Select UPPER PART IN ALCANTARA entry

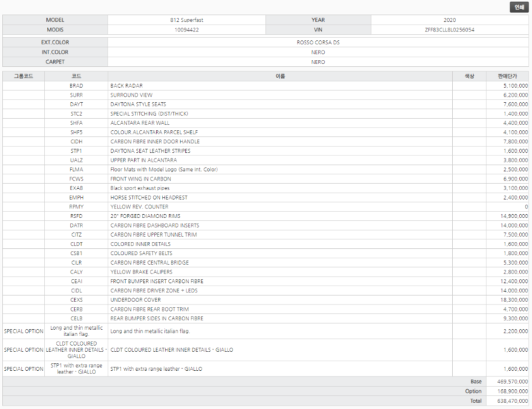point(144,160)
